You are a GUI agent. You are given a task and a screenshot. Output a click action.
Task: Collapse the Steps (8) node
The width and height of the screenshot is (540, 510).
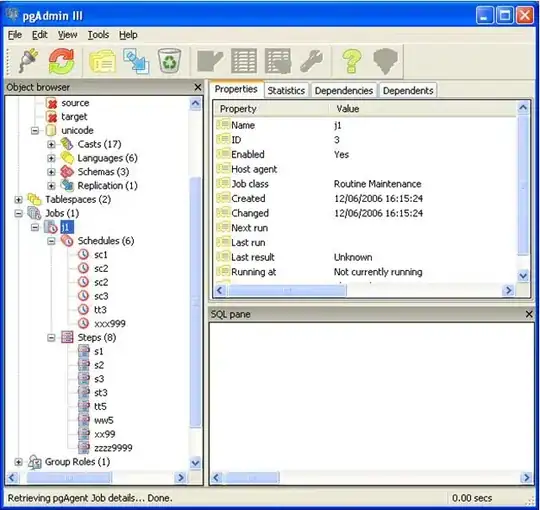[51, 338]
